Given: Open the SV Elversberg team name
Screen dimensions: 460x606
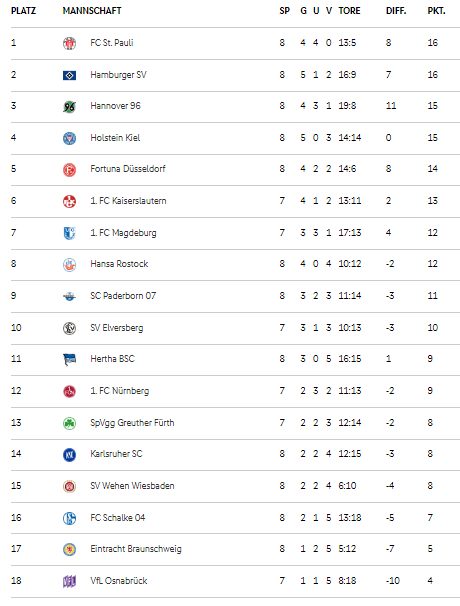Looking at the screenshot, I should click(x=117, y=328).
